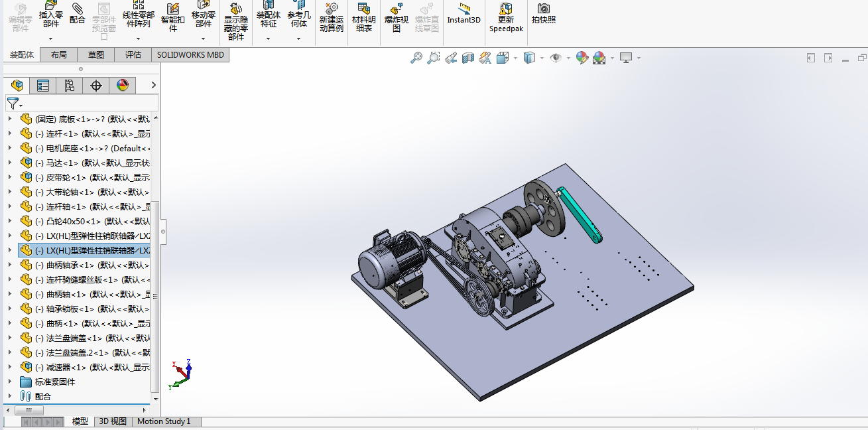Open the View Settings dropdown arrow

click(x=639, y=58)
